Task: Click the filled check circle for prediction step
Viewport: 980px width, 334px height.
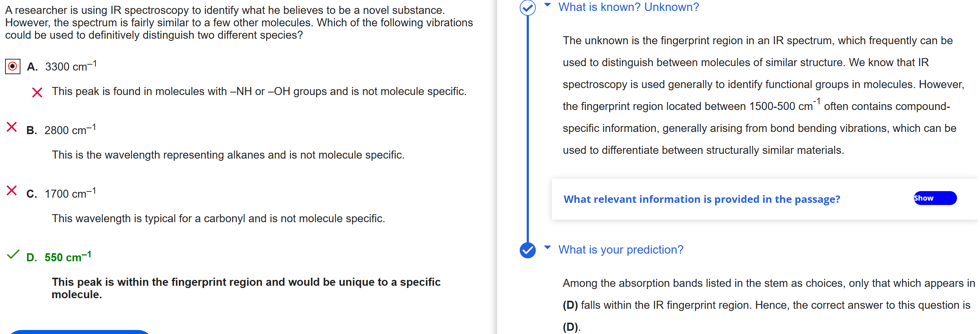Action: [x=528, y=250]
